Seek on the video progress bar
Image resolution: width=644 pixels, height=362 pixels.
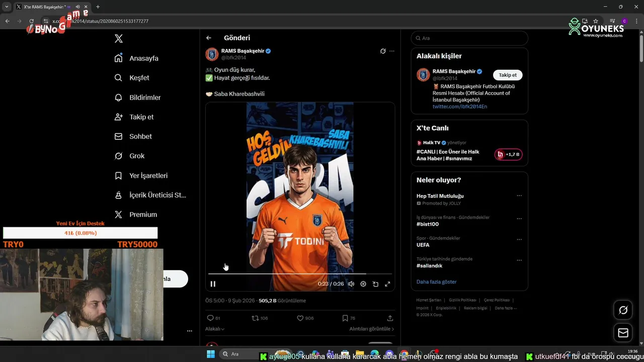pos(300,274)
